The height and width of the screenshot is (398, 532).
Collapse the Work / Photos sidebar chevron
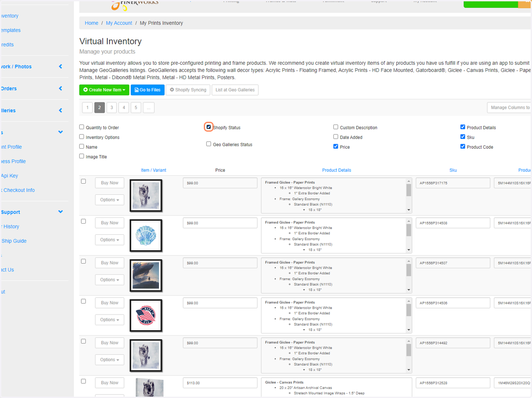pos(60,67)
